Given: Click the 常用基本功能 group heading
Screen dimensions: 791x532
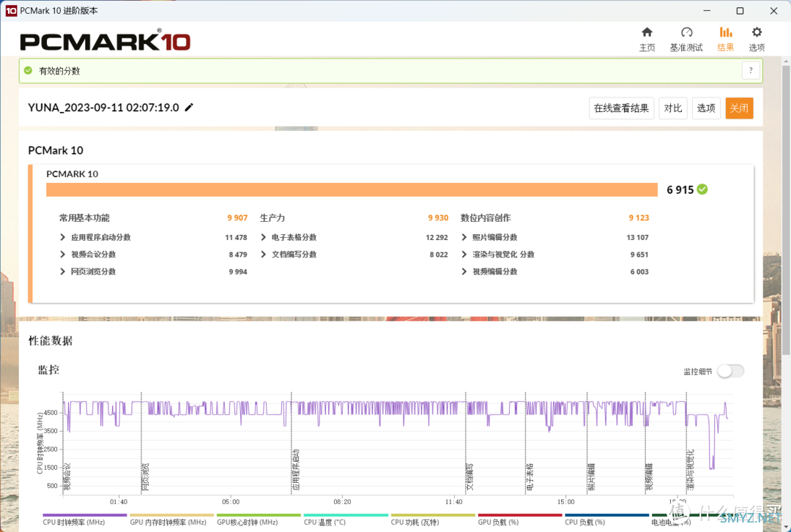Looking at the screenshot, I should coord(84,218).
